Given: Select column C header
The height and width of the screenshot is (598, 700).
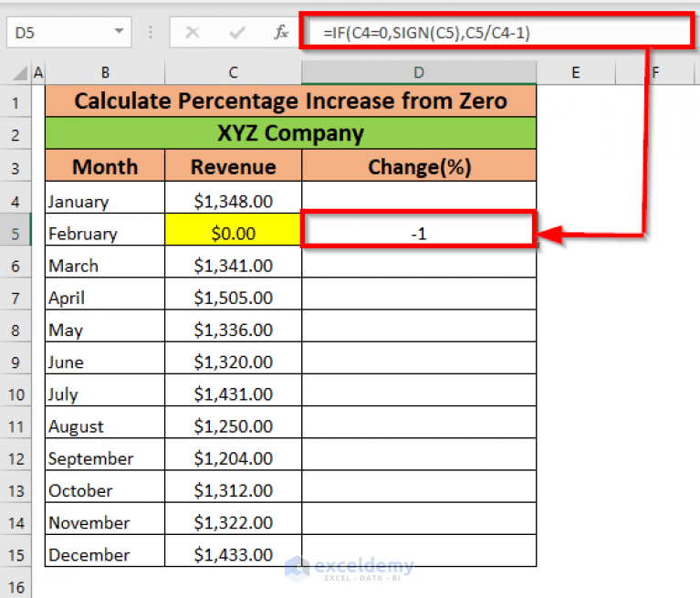Looking at the screenshot, I should click(x=233, y=72).
